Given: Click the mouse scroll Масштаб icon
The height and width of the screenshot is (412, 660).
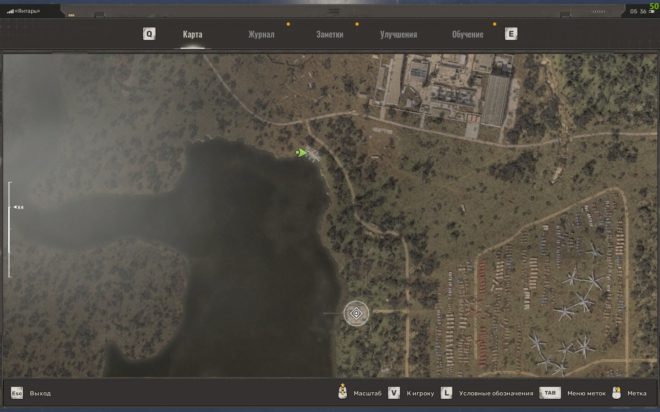Looking at the screenshot, I should (343, 392).
